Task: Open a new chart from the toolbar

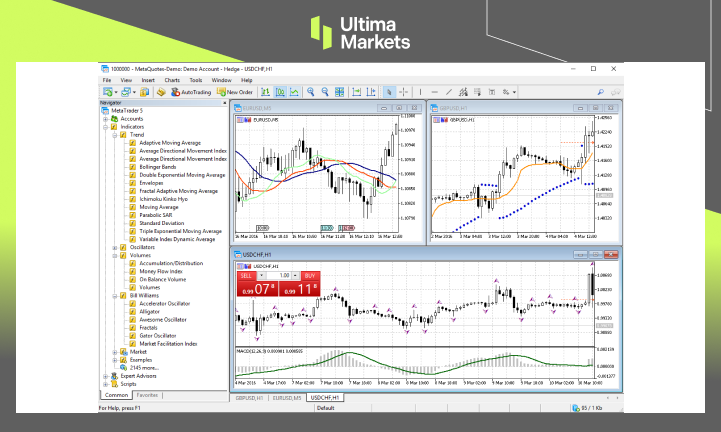Action: [108, 92]
